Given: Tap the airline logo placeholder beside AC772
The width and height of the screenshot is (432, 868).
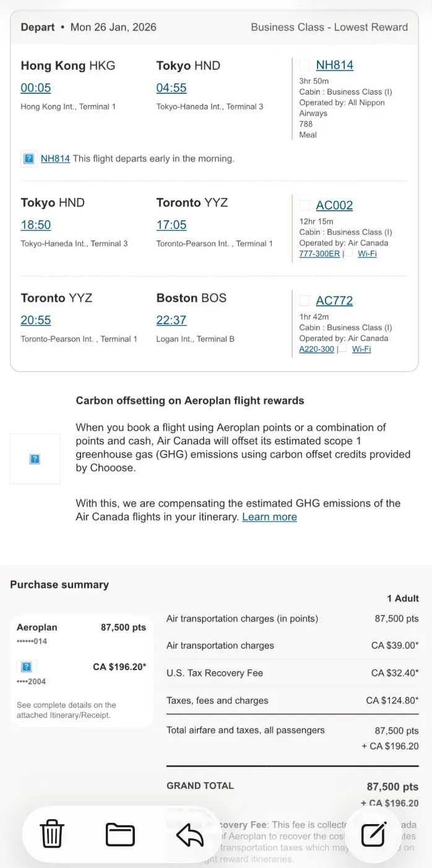Looking at the screenshot, I should click(305, 301).
